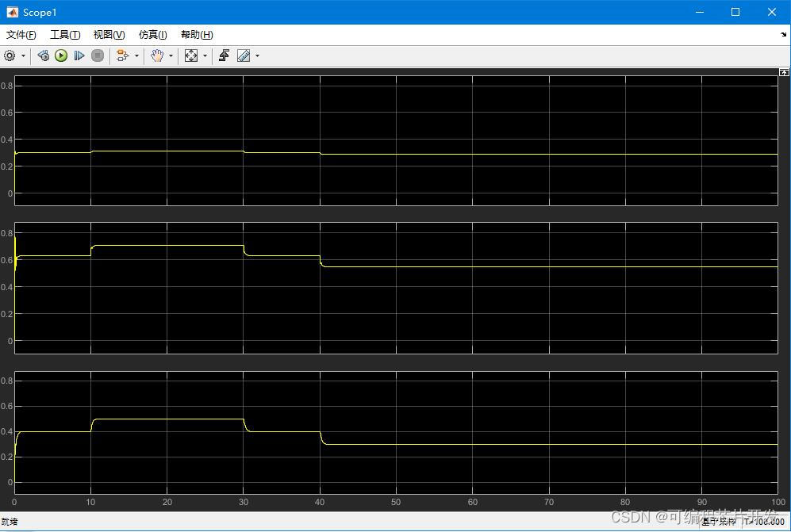Open the 视图(V) menu
The height and width of the screenshot is (532, 791).
109,34
